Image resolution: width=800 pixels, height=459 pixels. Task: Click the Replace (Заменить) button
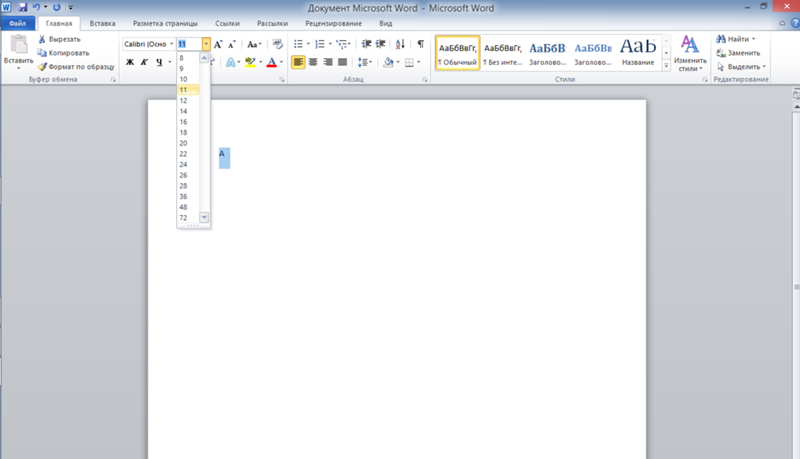pyautogui.click(x=738, y=53)
